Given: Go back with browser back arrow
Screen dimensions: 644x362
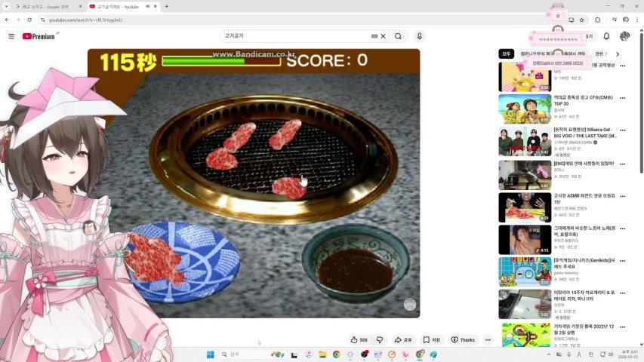Looking at the screenshot, I should click(7, 20).
